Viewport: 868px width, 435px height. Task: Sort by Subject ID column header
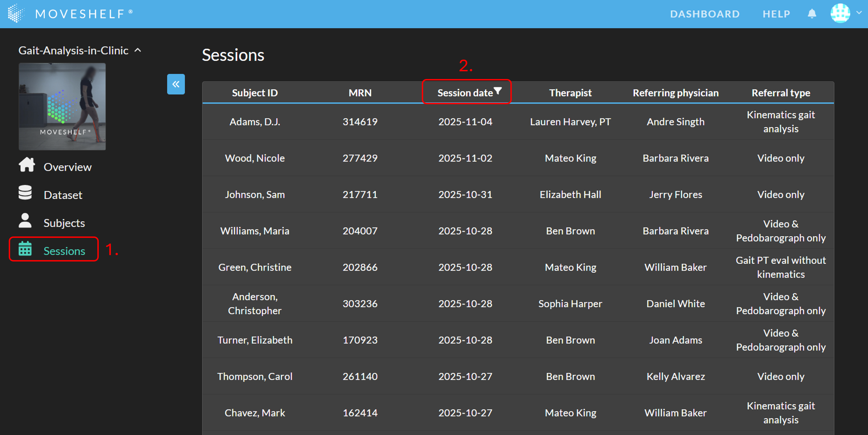(255, 93)
